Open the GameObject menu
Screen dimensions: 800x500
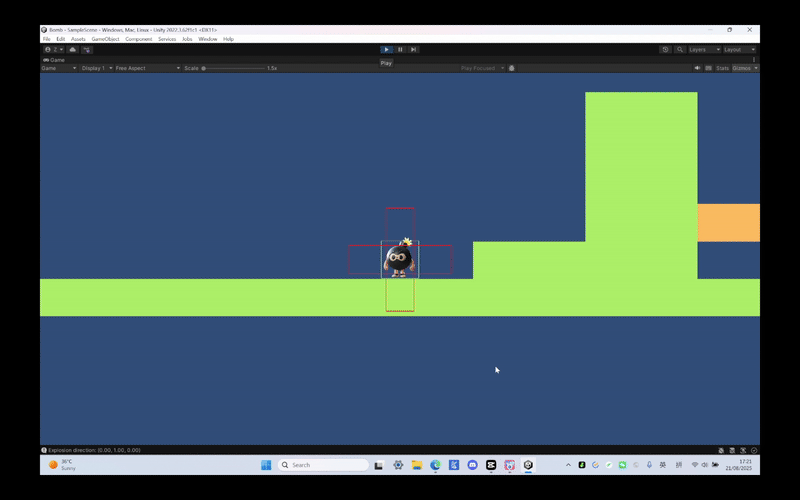pos(105,39)
